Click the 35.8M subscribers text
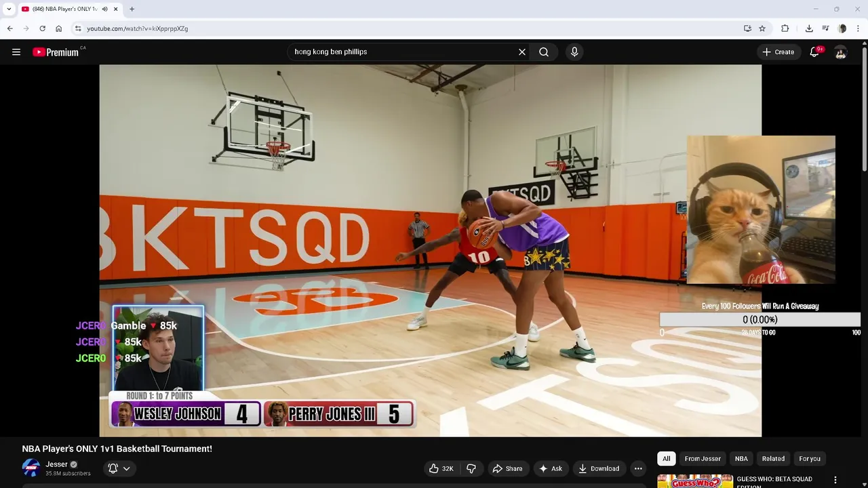The height and width of the screenshot is (488, 868). [68, 474]
